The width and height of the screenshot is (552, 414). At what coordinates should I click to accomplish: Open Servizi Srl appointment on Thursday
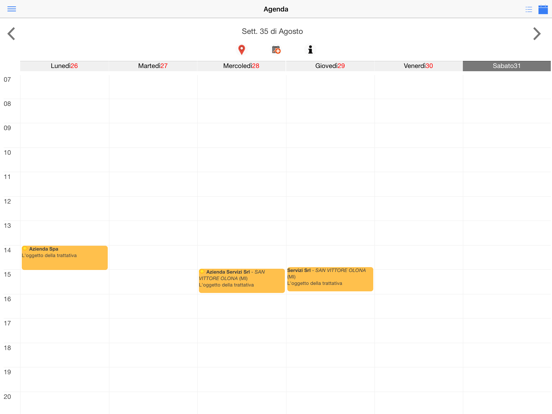330,279
